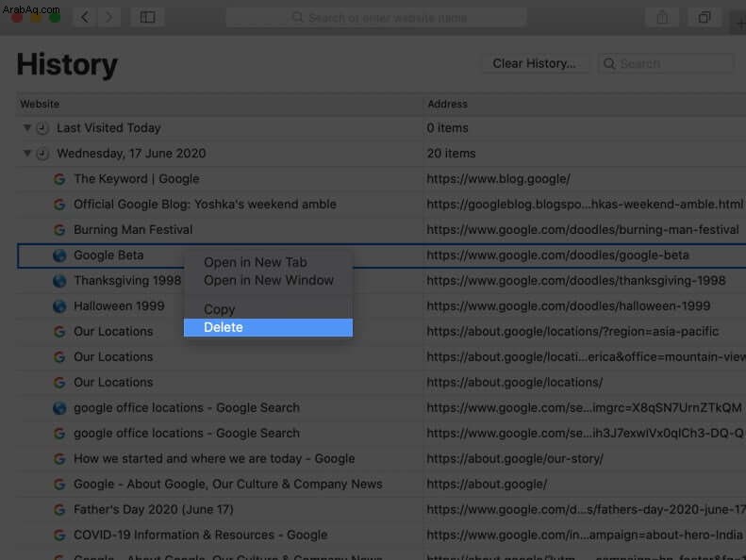Select the Halloween 1999 entry

(119, 306)
